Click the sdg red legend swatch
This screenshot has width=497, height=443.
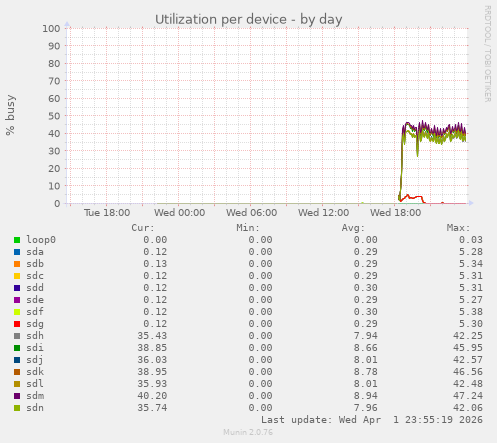[17, 324]
